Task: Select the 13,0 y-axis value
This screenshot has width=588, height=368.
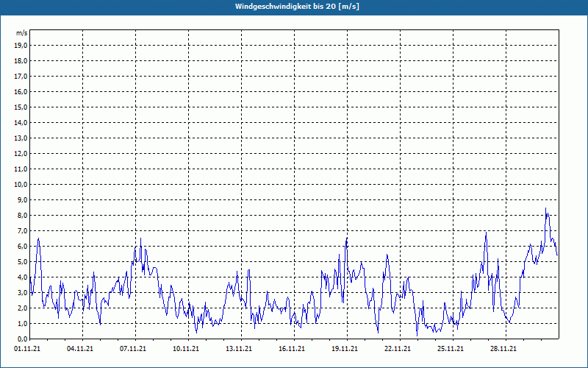Action: click(21, 138)
